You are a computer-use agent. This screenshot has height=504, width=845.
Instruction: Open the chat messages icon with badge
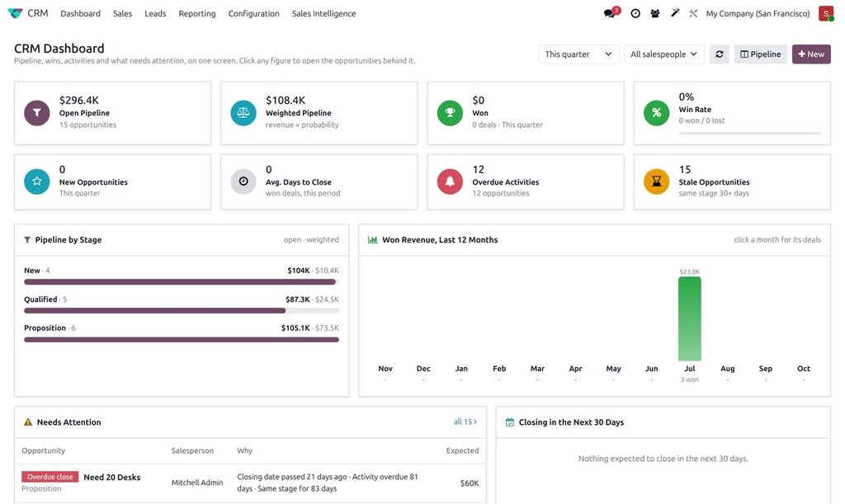[610, 13]
